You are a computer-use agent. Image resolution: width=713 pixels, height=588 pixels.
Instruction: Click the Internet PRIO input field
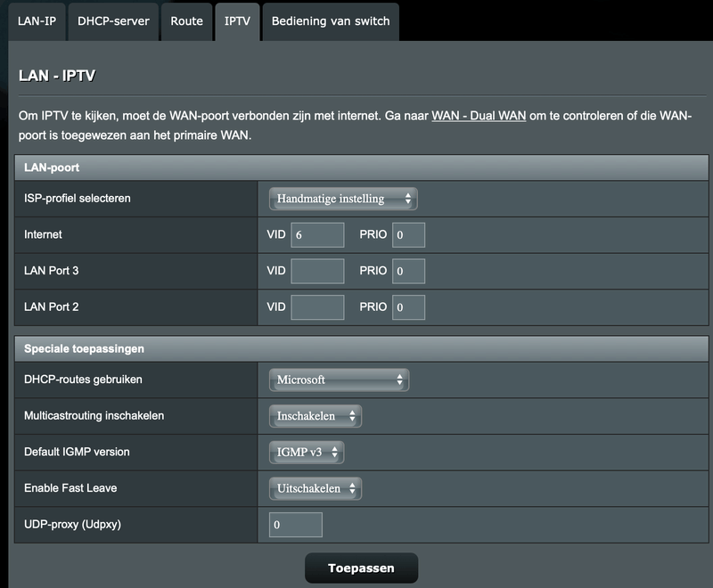409,235
